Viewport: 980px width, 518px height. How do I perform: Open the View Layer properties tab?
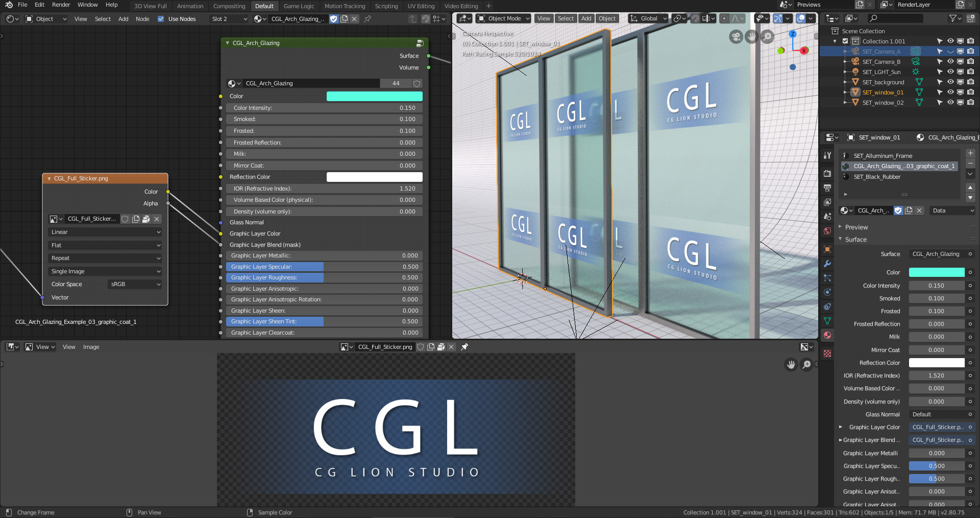(x=827, y=202)
